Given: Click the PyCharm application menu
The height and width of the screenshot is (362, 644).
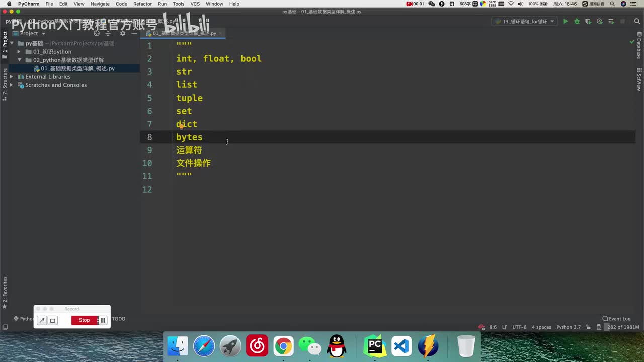Looking at the screenshot, I should pyautogui.click(x=29, y=4).
